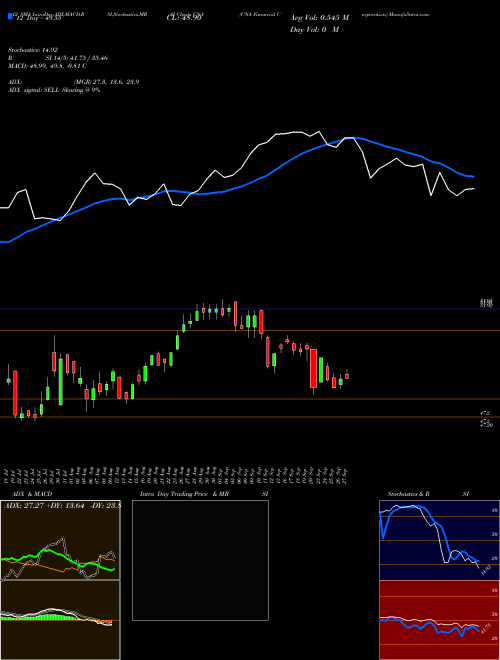Open the MACD histogram chart thumbnail
The height and width of the screenshot is (660, 500).
click(x=60, y=620)
